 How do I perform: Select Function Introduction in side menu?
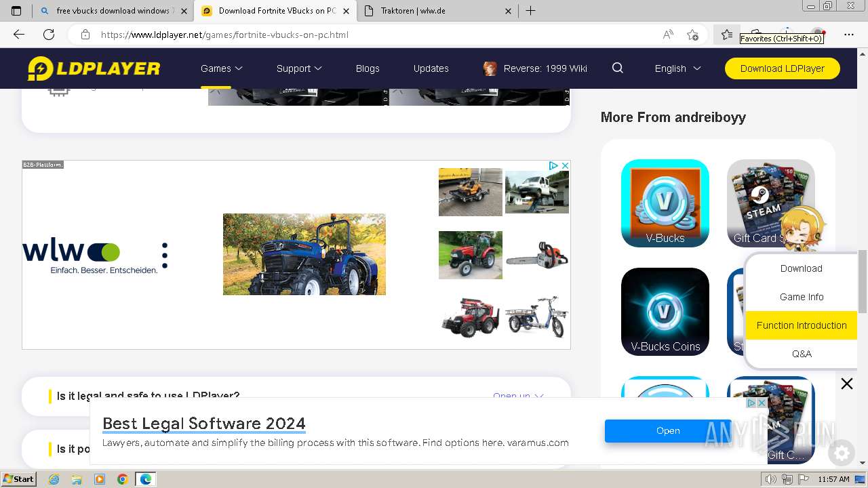click(x=802, y=325)
